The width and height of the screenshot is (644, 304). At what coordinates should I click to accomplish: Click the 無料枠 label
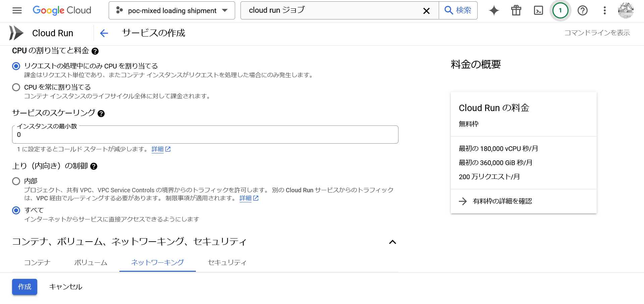pos(469,124)
